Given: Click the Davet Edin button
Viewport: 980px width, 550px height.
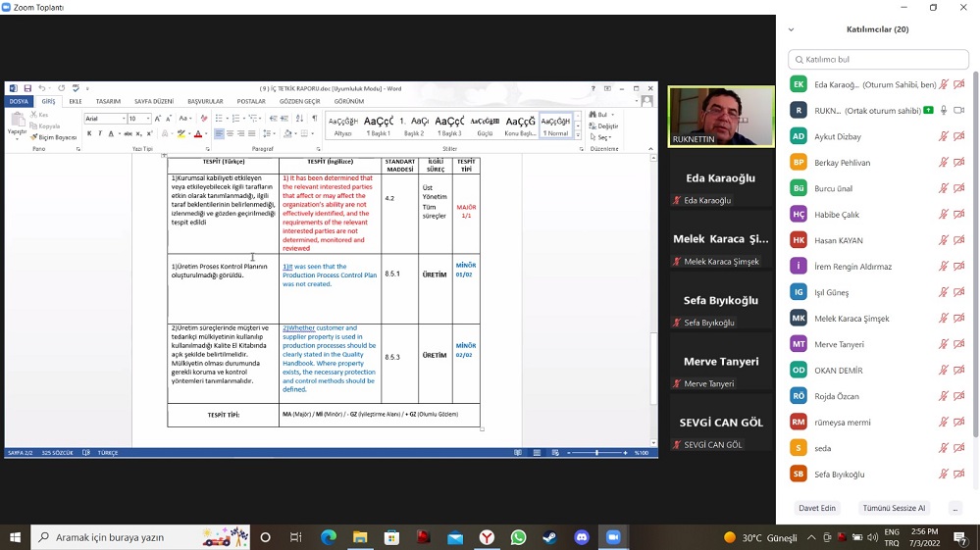Looking at the screenshot, I should pyautogui.click(x=817, y=508).
